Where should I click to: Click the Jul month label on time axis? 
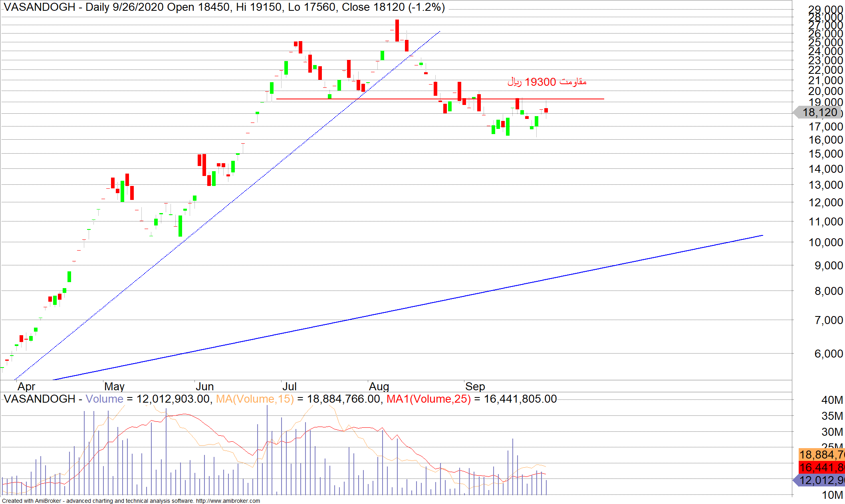pos(289,386)
